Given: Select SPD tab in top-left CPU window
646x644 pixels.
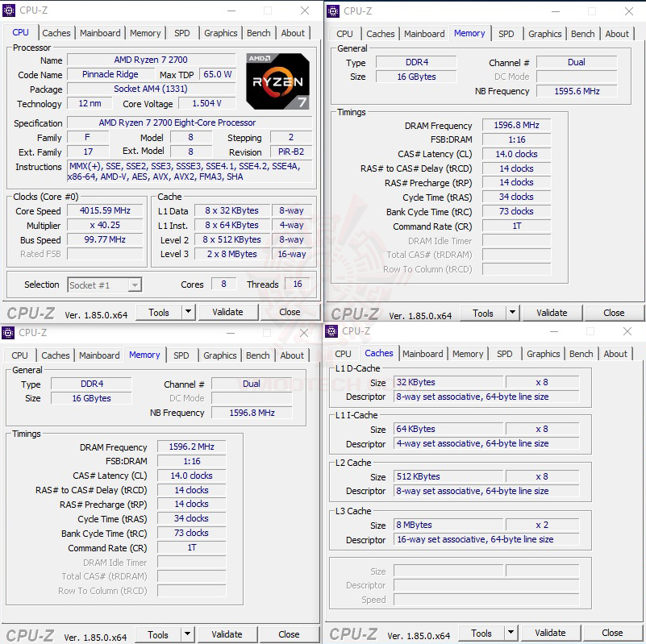Looking at the screenshot, I should pos(182,33).
